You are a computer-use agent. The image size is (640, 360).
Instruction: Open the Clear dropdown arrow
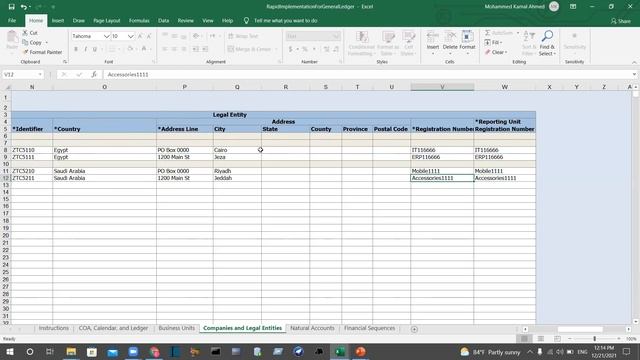506,52
